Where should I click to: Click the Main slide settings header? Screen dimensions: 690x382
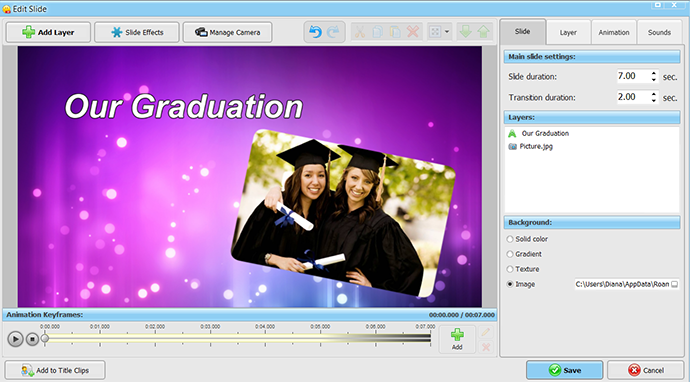[x=592, y=56]
